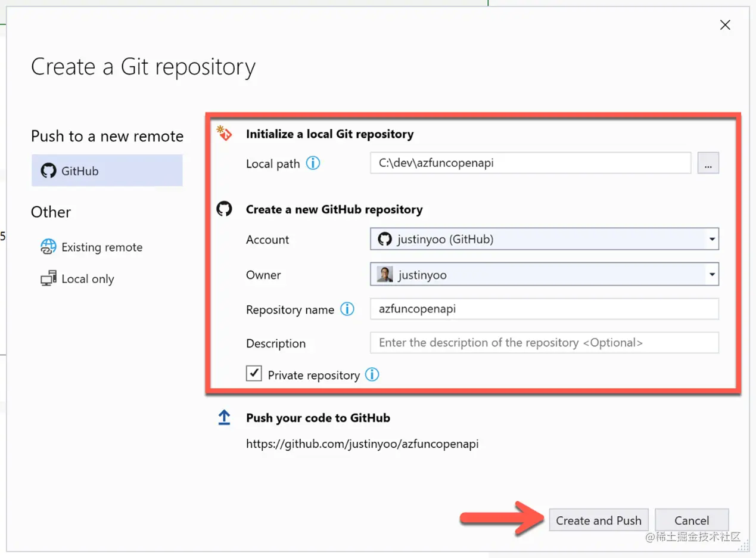Open the Account dropdown
The image size is (756, 558).
[545, 239]
